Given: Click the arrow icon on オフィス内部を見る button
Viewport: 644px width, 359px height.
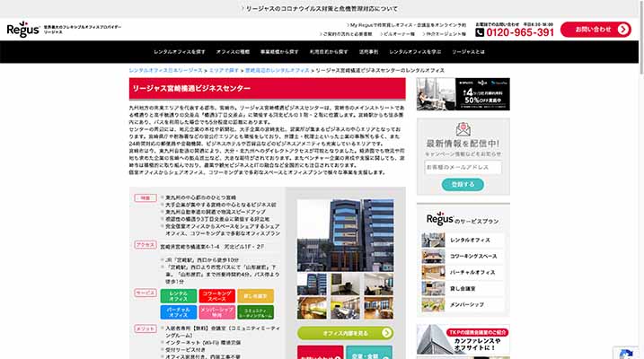Looking at the screenshot, I should click(x=386, y=333).
